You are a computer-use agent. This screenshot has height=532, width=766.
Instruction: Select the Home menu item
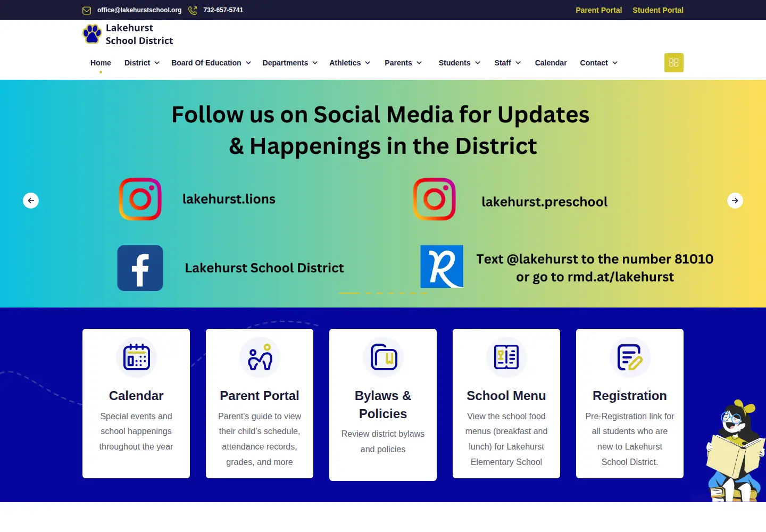tap(101, 63)
